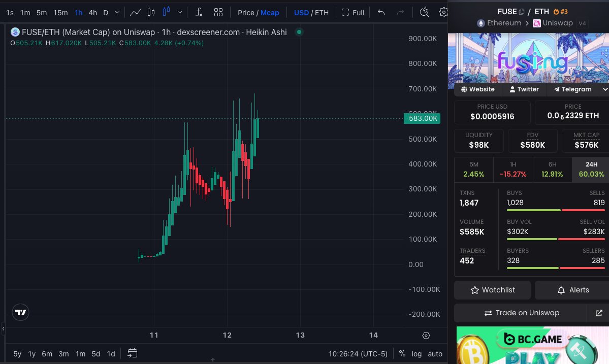Screen dimensions: 609x364
Task: Switch to candlestick chart style
Action: (151, 13)
